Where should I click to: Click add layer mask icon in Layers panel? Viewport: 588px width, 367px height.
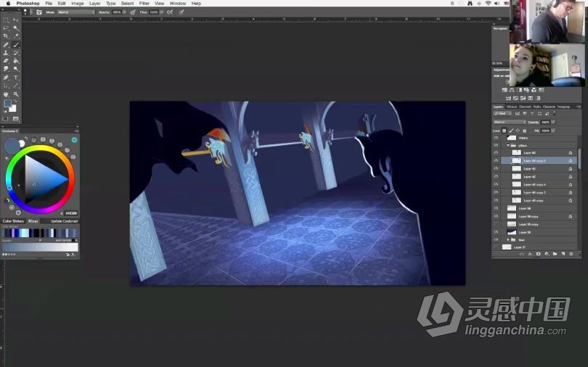click(538, 254)
